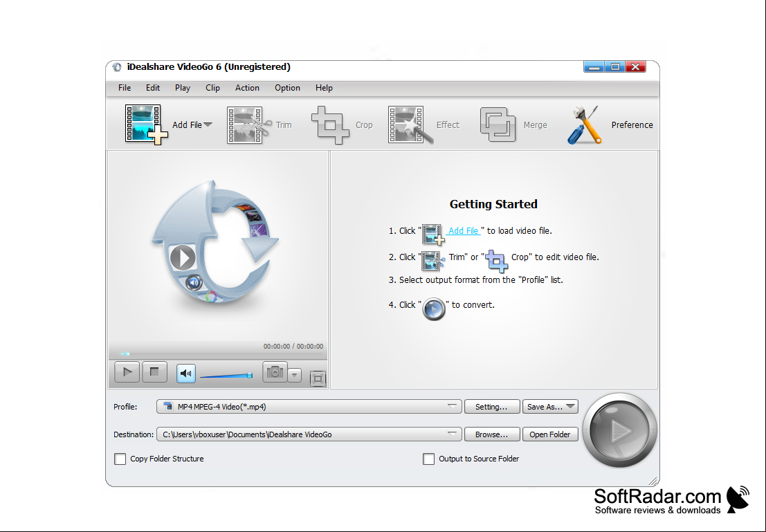Select the Trim toolbar icon

tap(250, 125)
